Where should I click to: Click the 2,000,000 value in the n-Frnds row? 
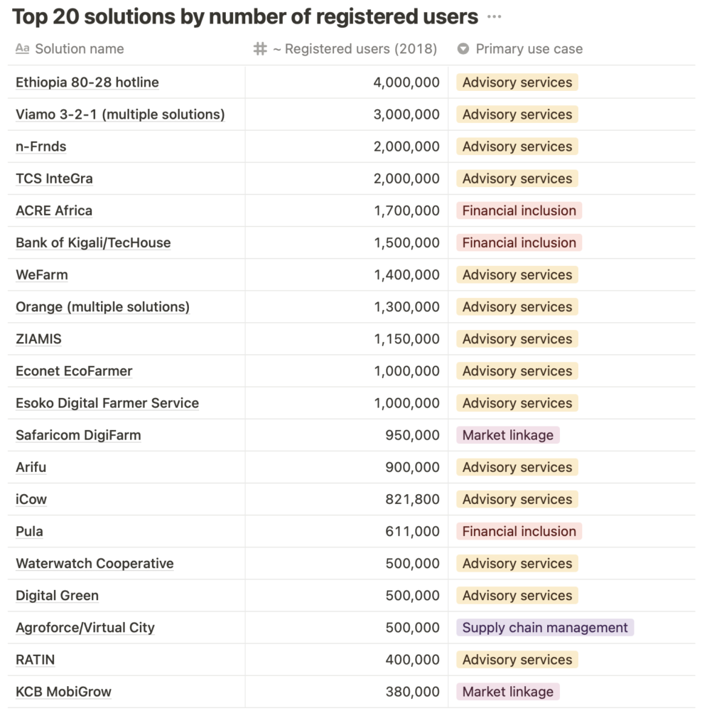[406, 146]
